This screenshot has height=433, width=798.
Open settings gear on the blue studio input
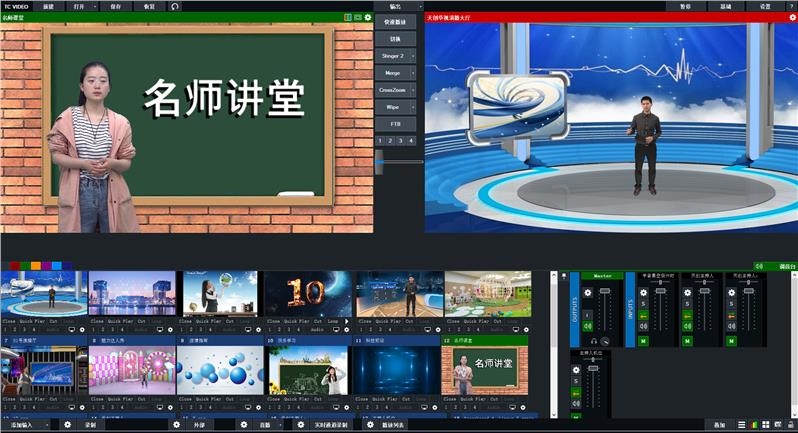pos(82,330)
